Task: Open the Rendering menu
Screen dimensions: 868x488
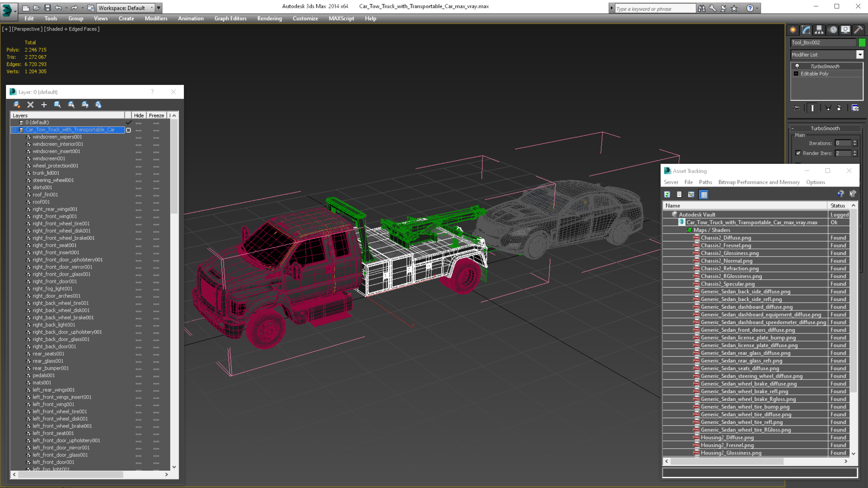Action: (x=269, y=18)
